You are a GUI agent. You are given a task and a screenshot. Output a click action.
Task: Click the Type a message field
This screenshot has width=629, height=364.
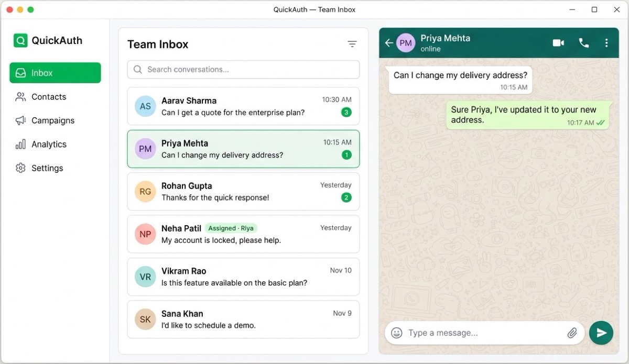tap(485, 333)
